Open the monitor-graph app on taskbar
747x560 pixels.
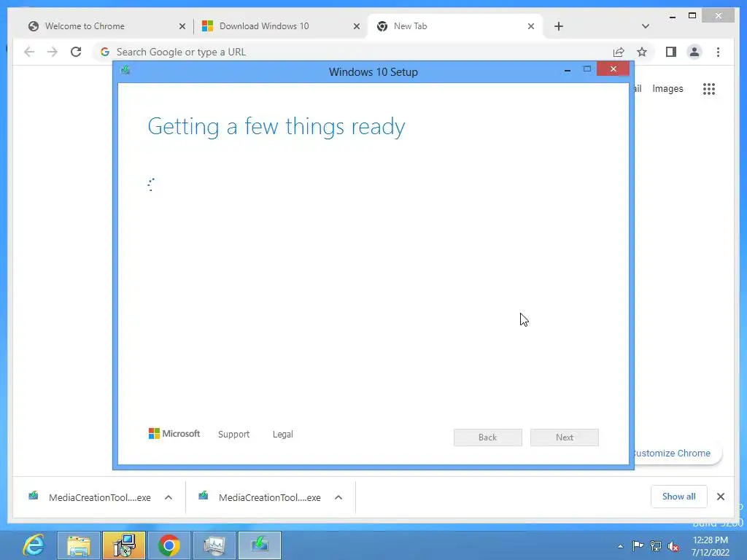point(214,545)
